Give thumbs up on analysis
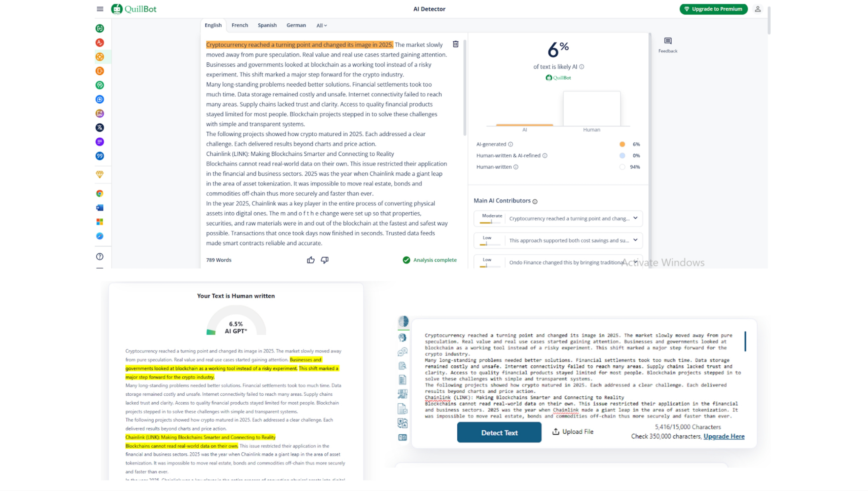This screenshot has width=868, height=491. click(x=311, y=260)
